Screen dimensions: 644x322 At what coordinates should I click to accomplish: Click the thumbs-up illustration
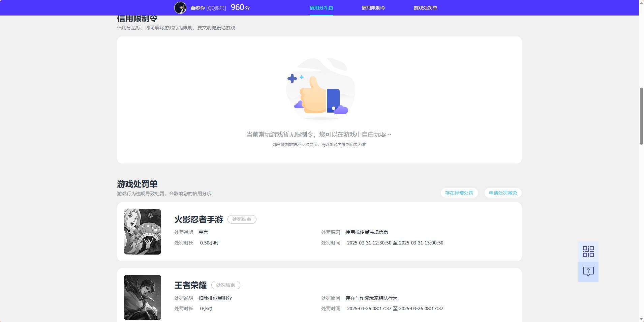tap(320, 89)
